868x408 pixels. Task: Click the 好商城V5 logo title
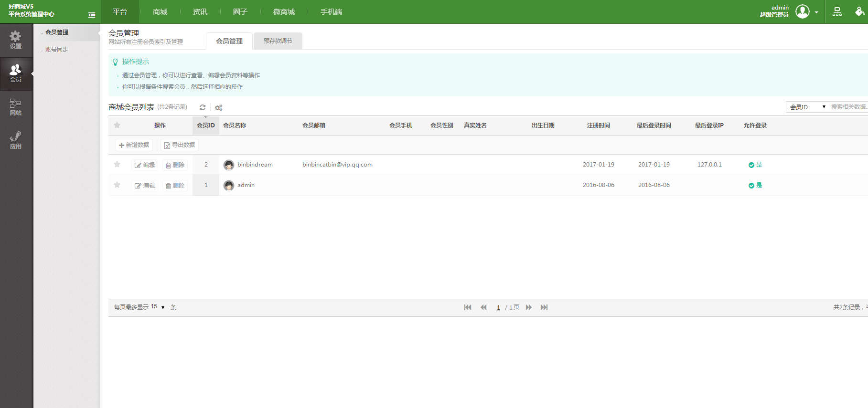[21, 7]
